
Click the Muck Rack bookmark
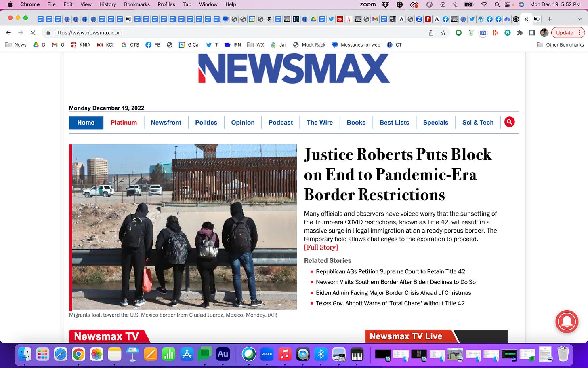(309, 45)
